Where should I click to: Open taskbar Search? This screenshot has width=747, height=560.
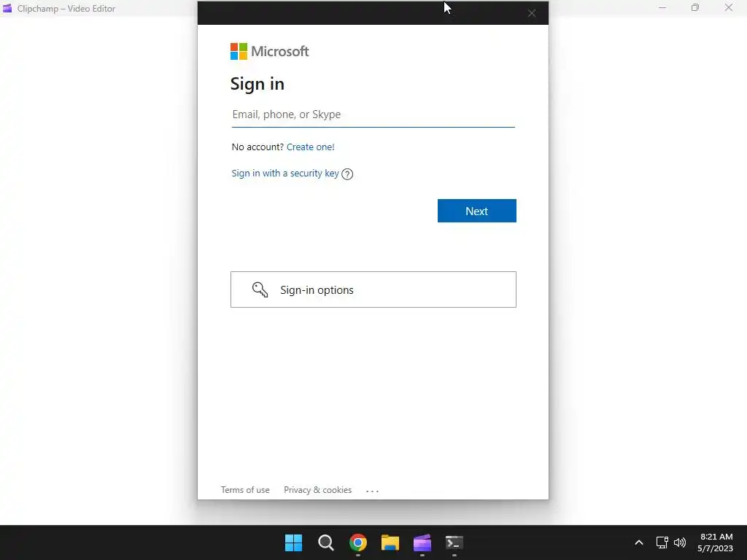coord(326,542)
